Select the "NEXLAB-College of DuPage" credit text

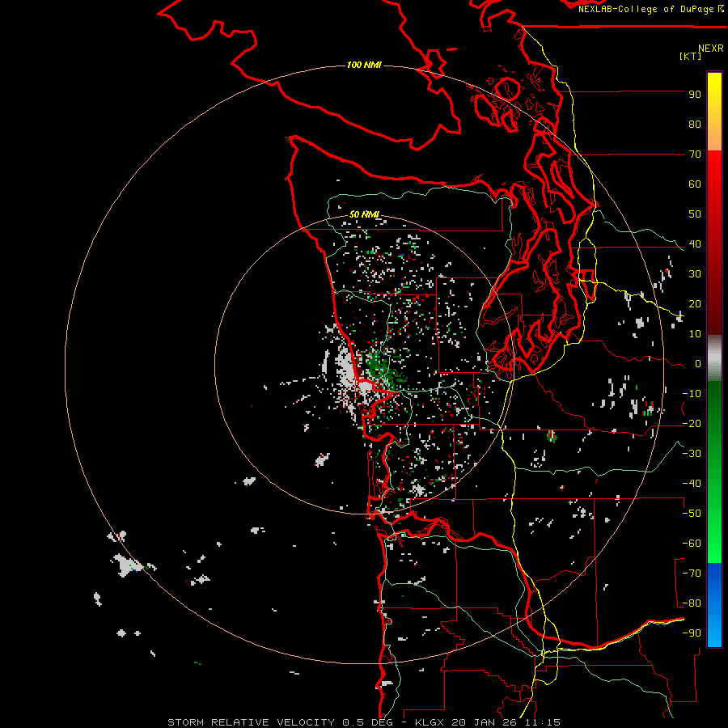(645, 9)
